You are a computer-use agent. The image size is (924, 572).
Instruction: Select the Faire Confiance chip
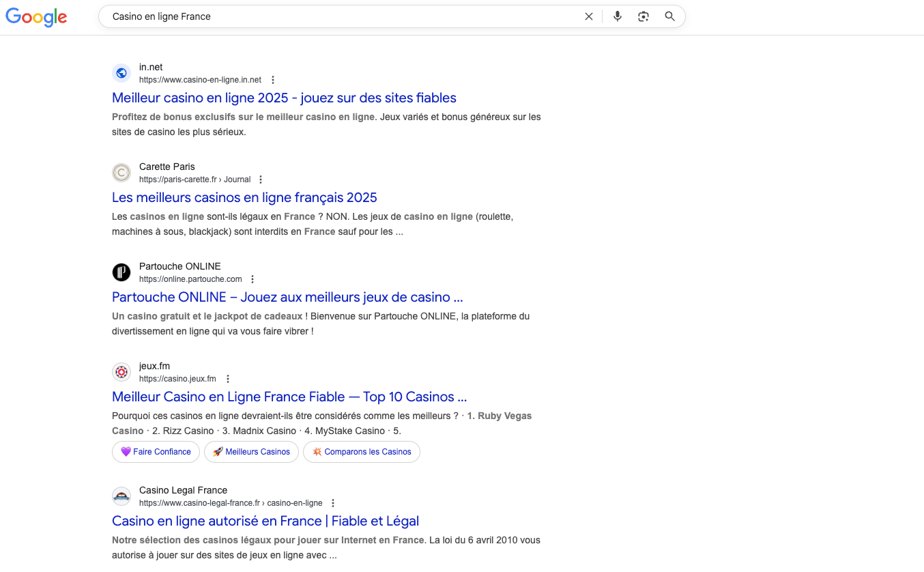click(x=156, y=452)
